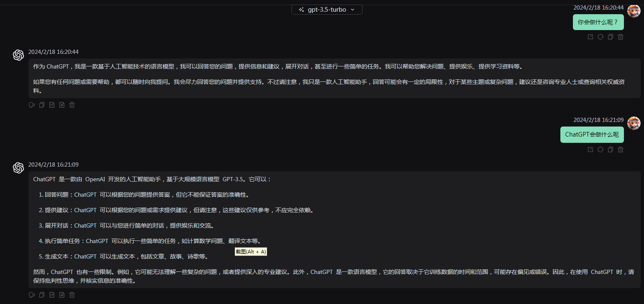644x304 pixels.
Task: Click the user timestamp '2024/2/18 16:20:44' at top right
Action: [x=598, y=8]
